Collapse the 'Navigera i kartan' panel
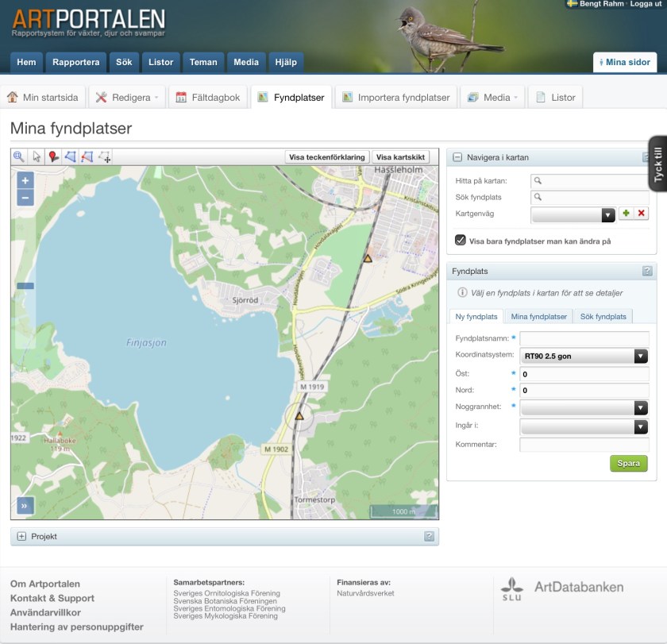The height and width of the screenshot is (644, 667). (x=457, y=158)
